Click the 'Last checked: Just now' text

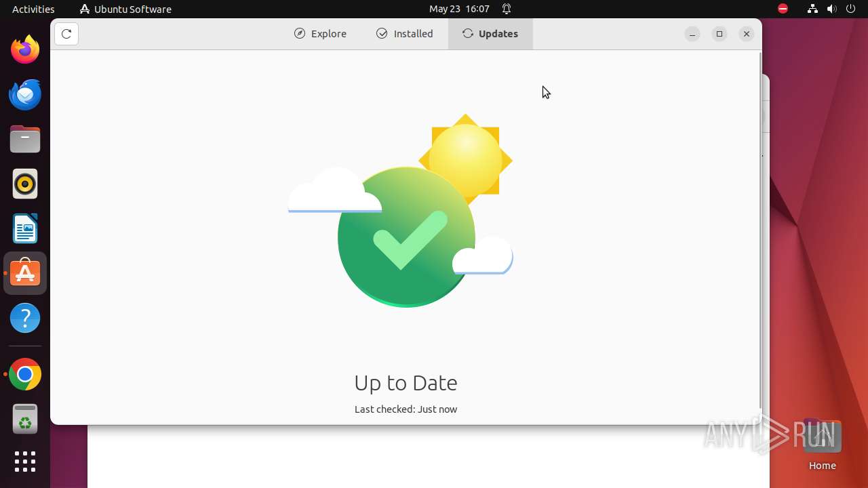pyautogui.click(x=406, y=409)
